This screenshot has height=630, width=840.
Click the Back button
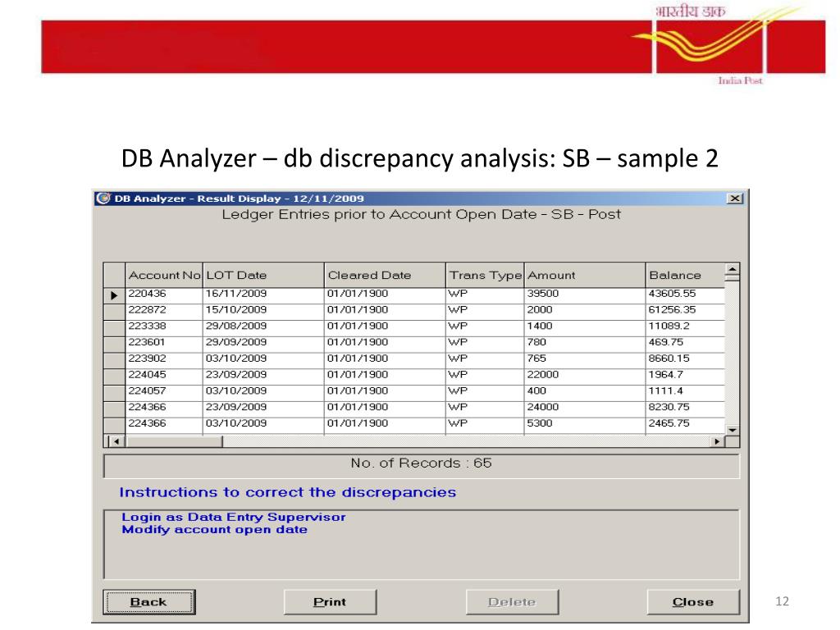point(149,601)
